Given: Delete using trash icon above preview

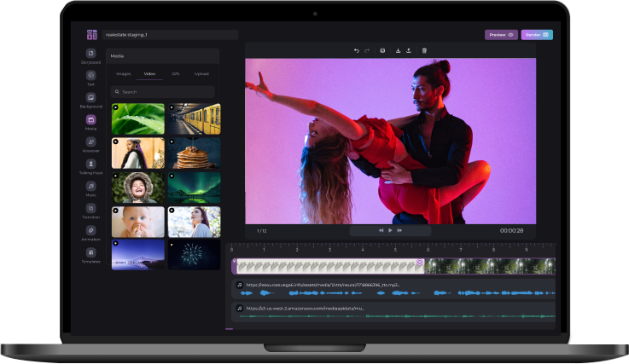Looking at the screenshot, I should click(x=424, y=50).
